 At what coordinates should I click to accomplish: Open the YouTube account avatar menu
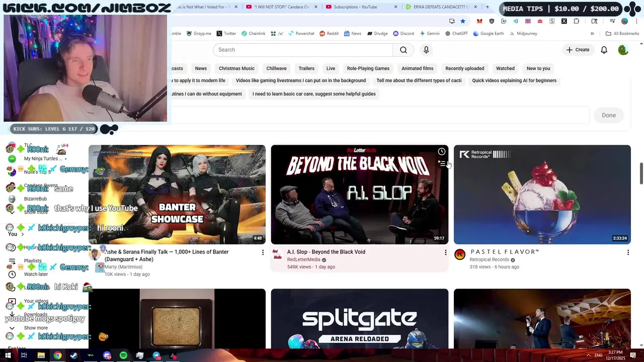[623, 50]
